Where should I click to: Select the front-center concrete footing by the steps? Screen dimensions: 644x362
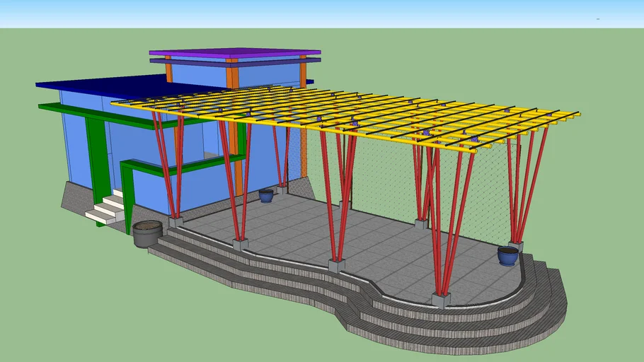click(336, 265)
